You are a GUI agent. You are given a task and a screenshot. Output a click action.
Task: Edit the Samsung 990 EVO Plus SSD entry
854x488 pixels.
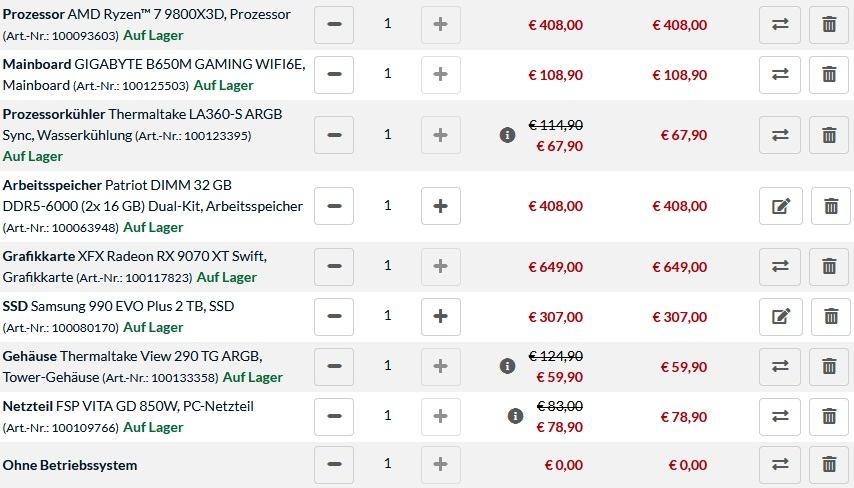[780, 317]
